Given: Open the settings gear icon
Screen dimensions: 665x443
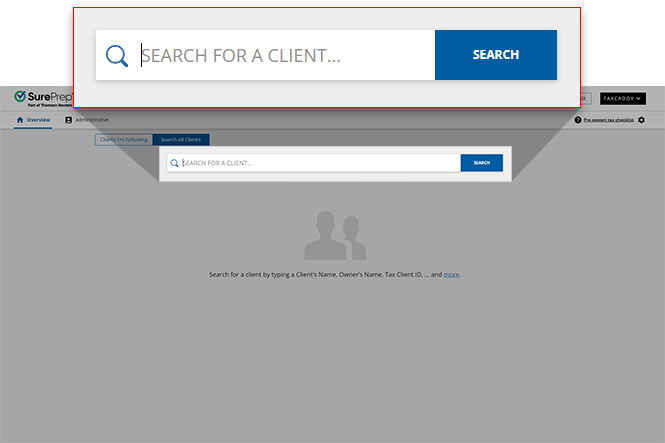Looking at the screenshot, I should coord(641,120).
